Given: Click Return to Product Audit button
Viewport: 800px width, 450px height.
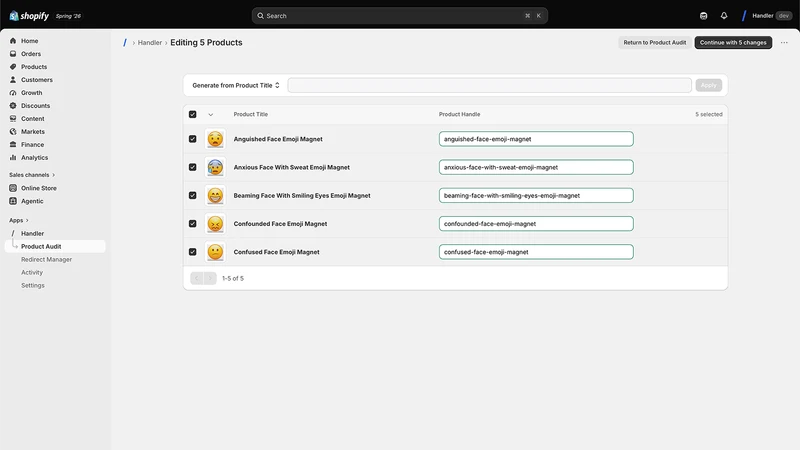Looking at the screenshot, I should [x=655, y=42].
